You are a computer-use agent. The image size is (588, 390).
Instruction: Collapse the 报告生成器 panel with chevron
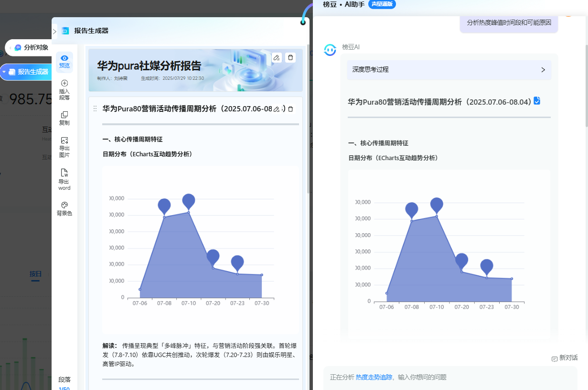pos(54,31)
